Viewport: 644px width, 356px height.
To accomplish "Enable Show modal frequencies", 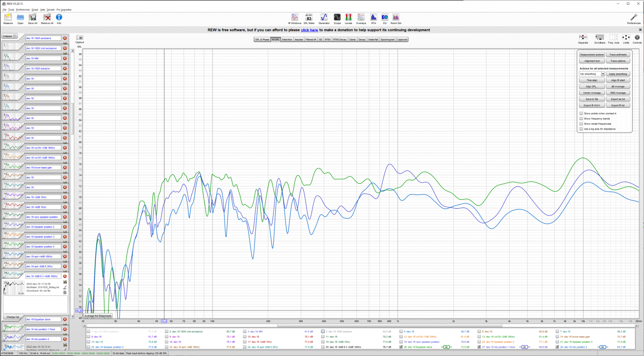I will [581, 124].
